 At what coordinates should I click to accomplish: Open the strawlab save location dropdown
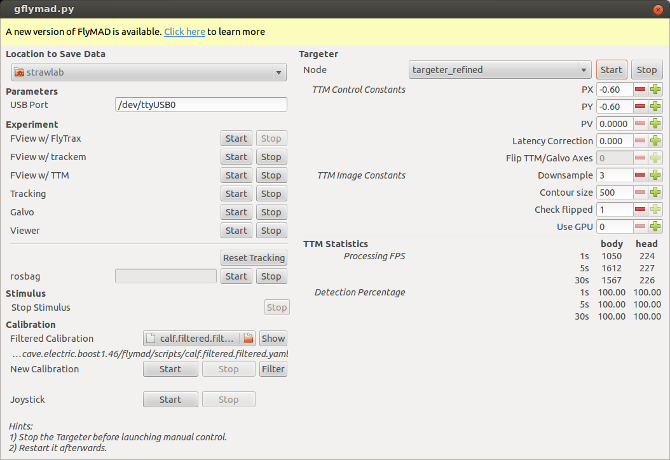[x=149, y=72]
